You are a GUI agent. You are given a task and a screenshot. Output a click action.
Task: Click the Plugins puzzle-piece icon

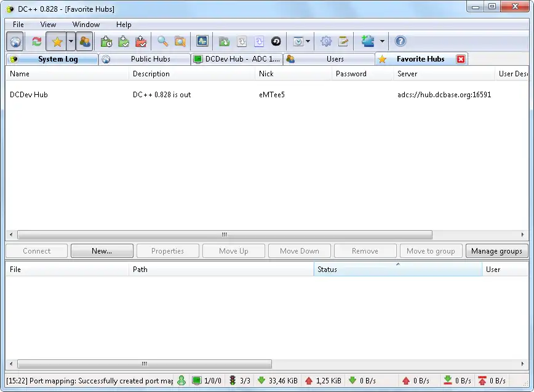[x=368, y=42]
